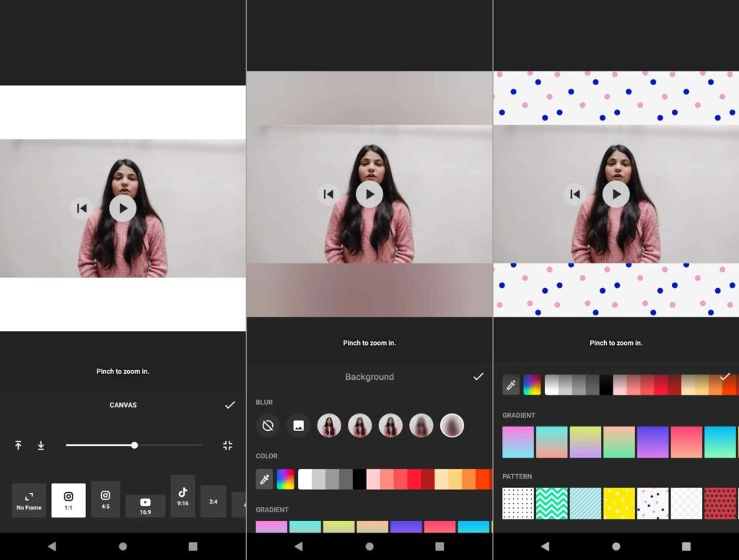739x560 pixels.
Task: Select the Instagram 1:1 ratio
Action: pos(69,501)
